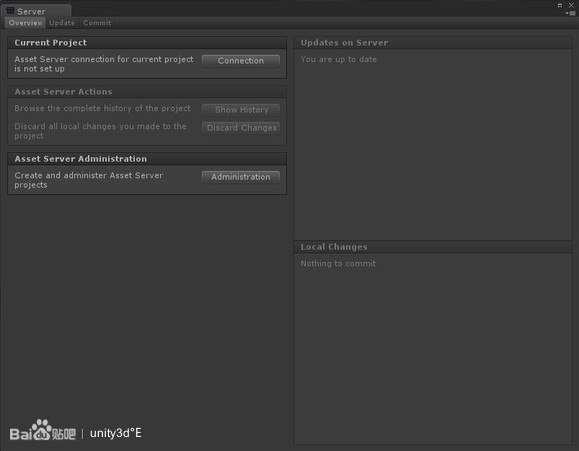The image size is (579, 451).
Task: Select the Server window tab
Action: [36, 11]
